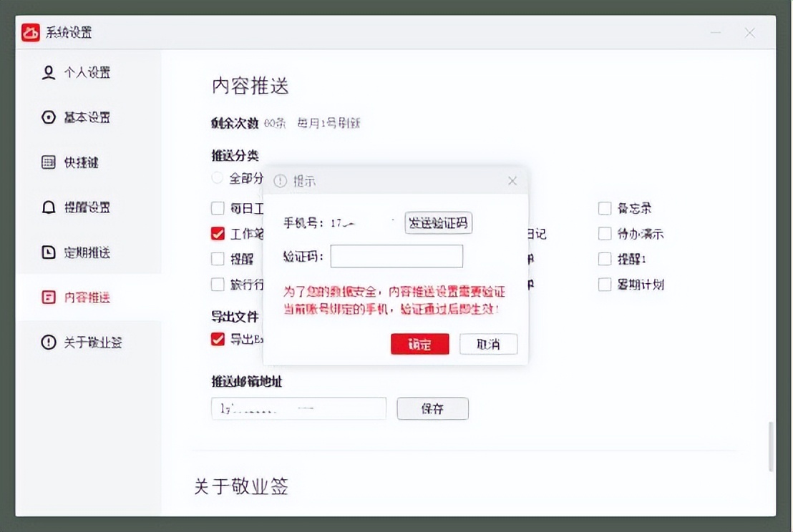Uncheck the 导出 checkbox under 导出文件
The image size is (793, 532).
[x=218, y=339]
